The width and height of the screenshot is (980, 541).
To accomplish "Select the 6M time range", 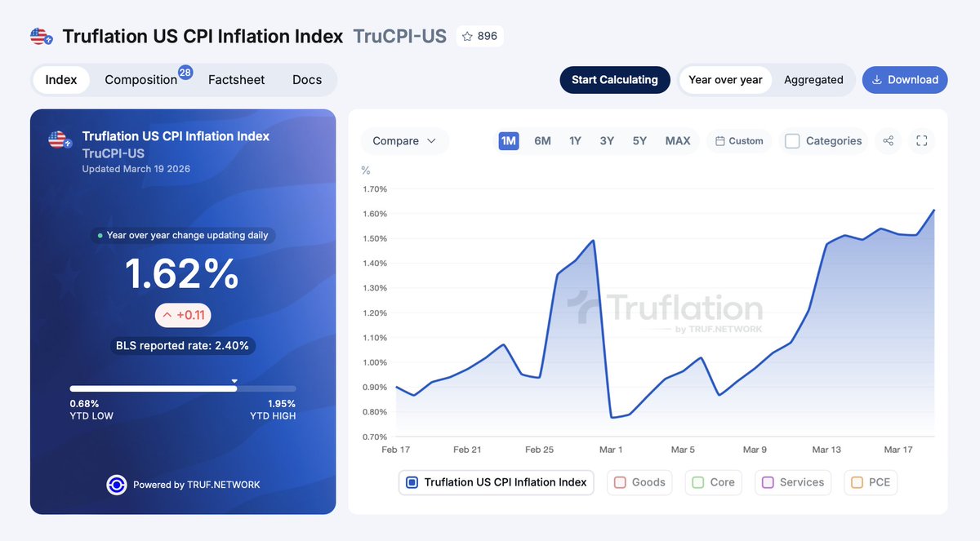I will click(x=542, y=141).
